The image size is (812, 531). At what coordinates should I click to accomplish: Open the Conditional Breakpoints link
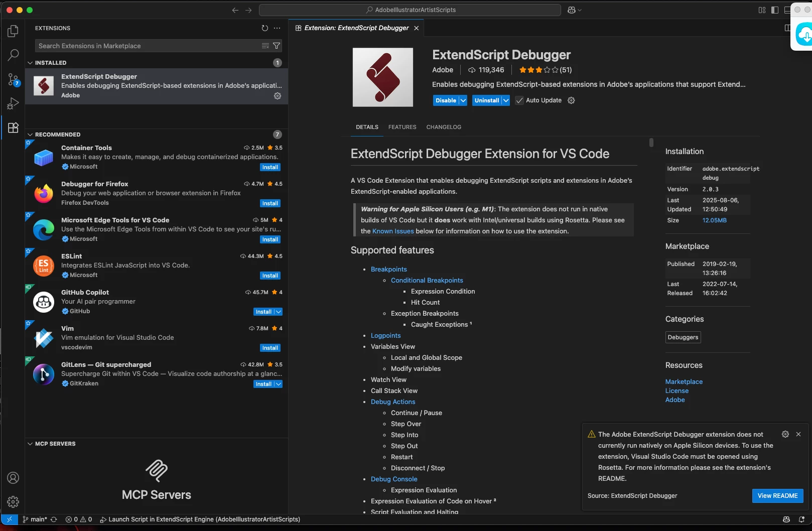click(x=427, y=281)
